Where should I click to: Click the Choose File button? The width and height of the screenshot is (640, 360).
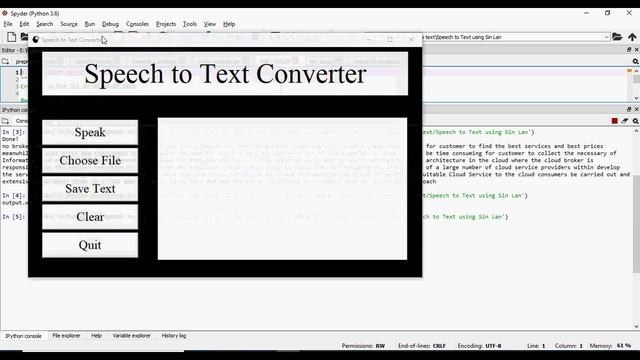90,160
